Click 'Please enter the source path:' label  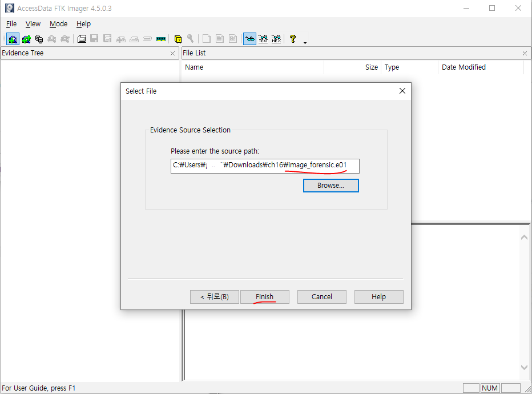pos(215,151)
